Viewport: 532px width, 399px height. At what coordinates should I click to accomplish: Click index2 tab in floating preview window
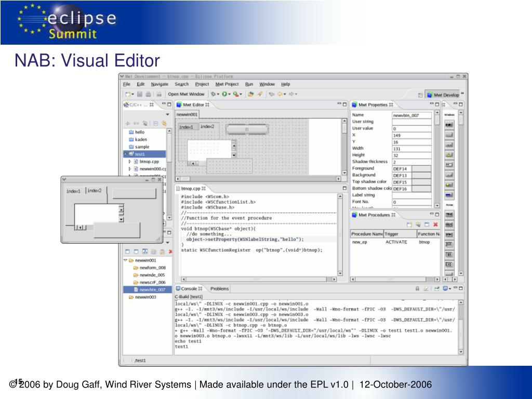[x=95, y=191]
